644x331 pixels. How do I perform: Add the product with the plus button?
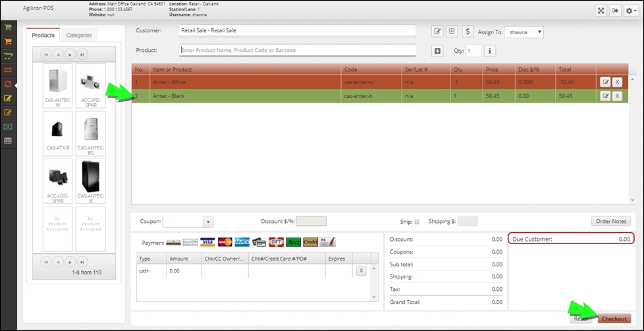(x=437, y=51)
